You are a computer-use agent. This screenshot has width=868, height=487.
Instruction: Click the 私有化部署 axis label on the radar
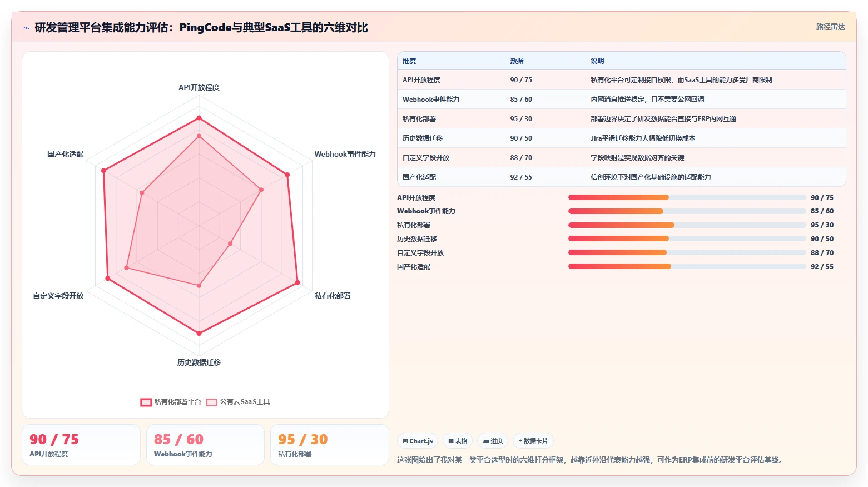point(333,296)
